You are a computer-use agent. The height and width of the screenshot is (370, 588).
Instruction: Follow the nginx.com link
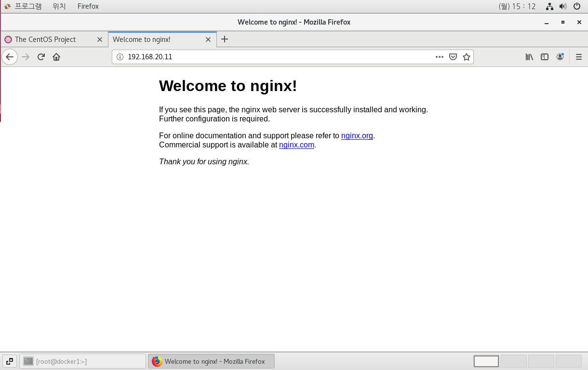click(x=297, y=145)
